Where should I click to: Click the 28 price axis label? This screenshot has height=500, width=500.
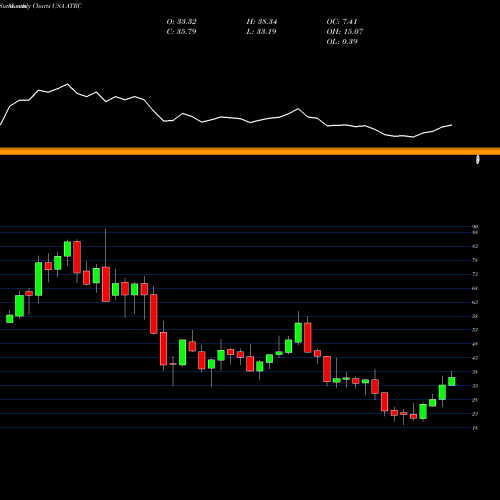coord(475,400)
